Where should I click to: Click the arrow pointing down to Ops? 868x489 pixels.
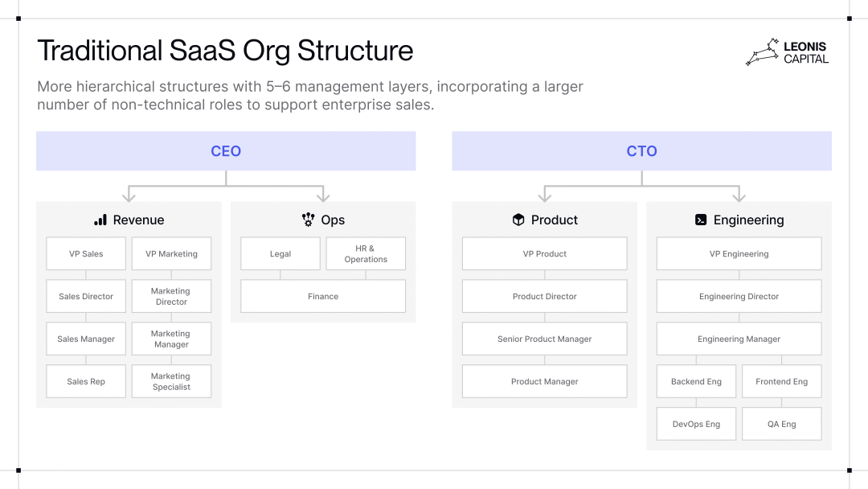[323, 195]
